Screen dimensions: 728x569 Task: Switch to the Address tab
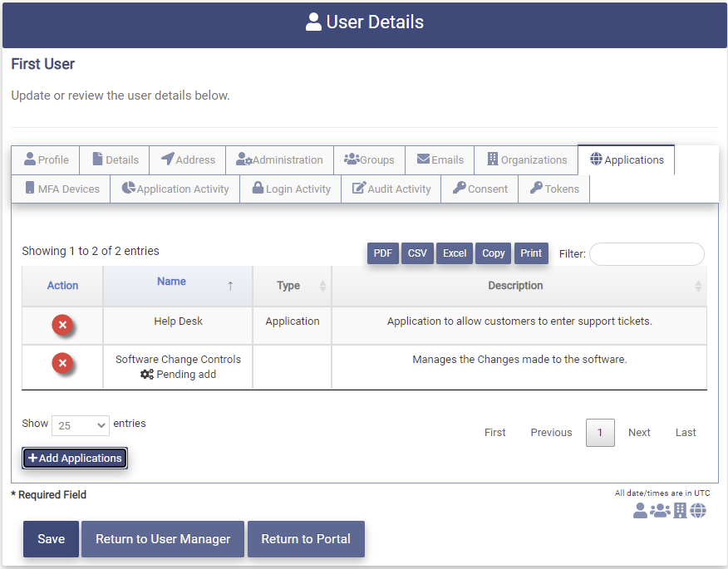click(x=188, y=159)
